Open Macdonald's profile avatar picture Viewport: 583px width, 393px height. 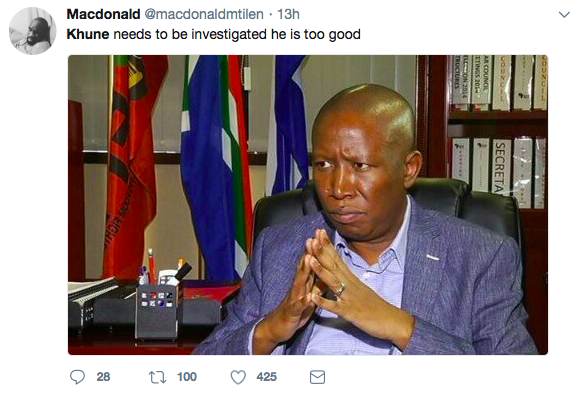click(x=33, y=31)
